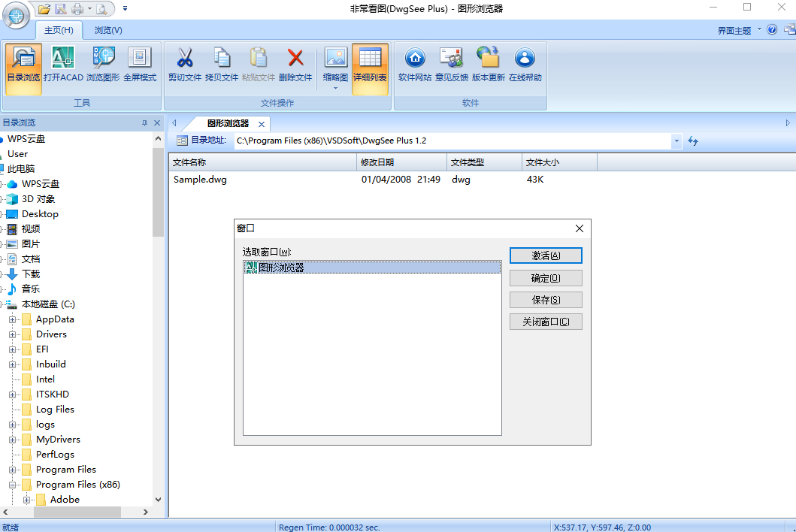Click the 激活(A) button in dialog

(x=546, y=255)
